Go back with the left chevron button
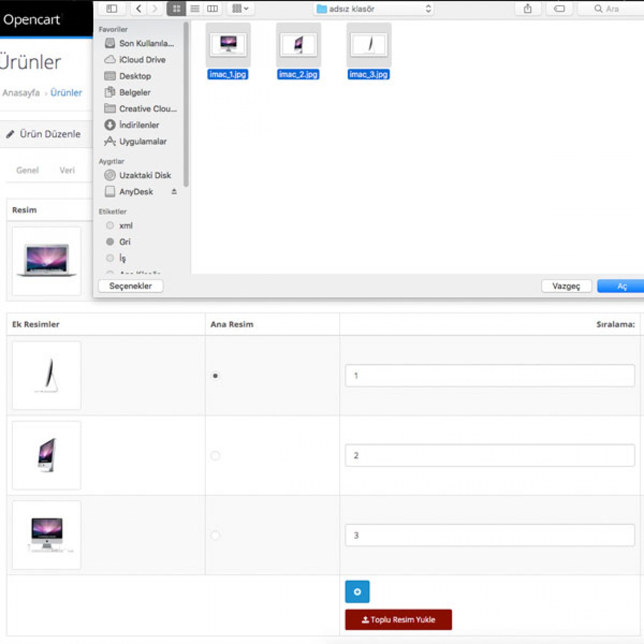The image size is (644, 644). tap(139, 9)
